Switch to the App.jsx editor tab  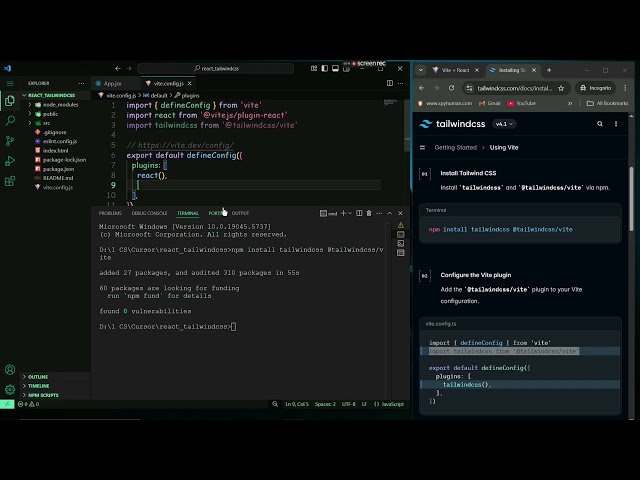pos(112,83)
